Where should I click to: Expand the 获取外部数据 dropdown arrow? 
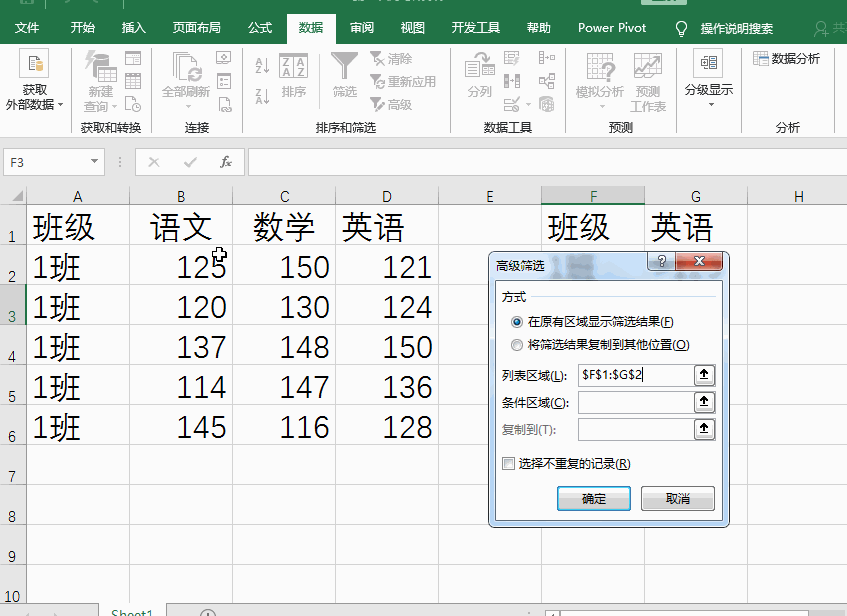[60, 105]
